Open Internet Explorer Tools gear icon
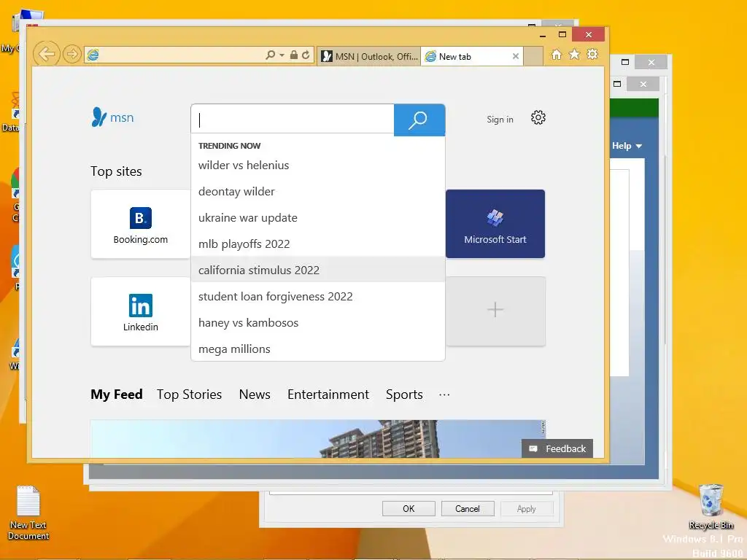Screen dimensions: 747x560 (x=592, y=54)
